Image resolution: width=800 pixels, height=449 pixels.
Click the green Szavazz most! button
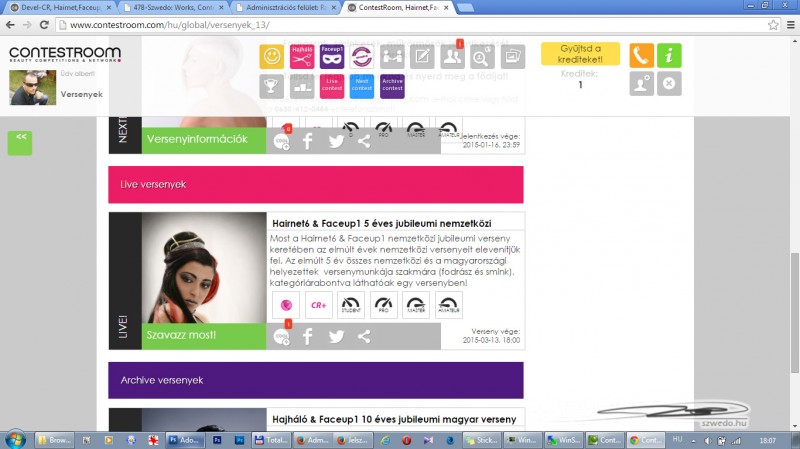[x=204, y=336]
